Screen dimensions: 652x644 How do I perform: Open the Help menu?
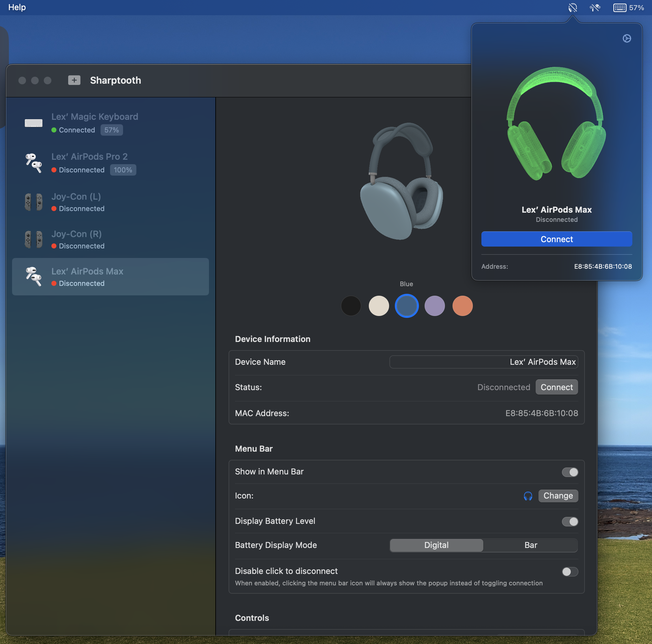[x=17, y=7]
